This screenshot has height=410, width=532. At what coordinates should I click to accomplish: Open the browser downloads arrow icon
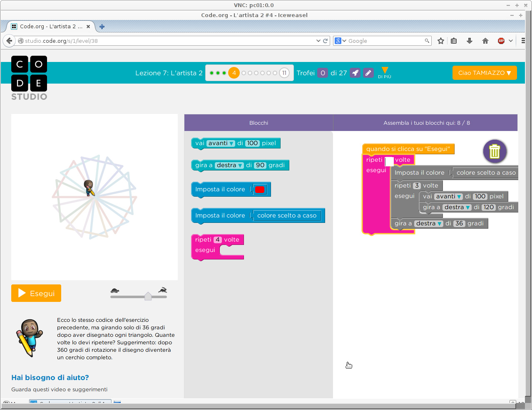pyautogui.click(x=470, y=41)
